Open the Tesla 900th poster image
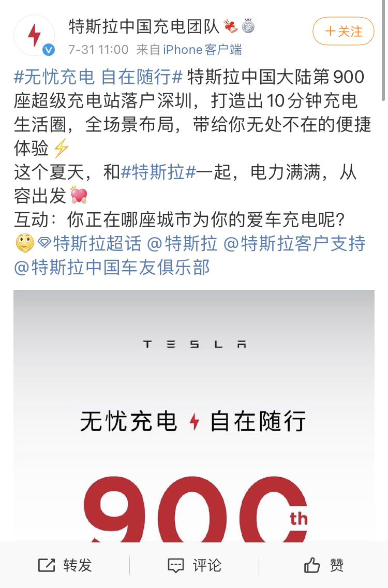 click(x=194, y=416)
